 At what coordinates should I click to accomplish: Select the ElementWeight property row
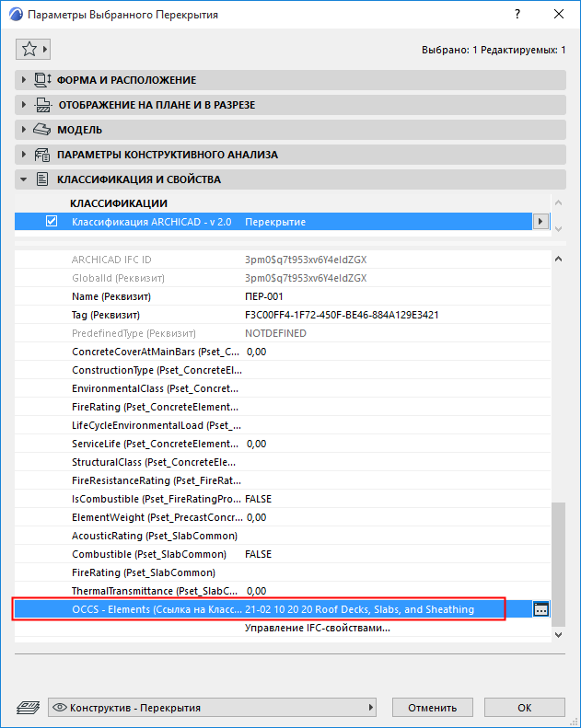(283, 517)
